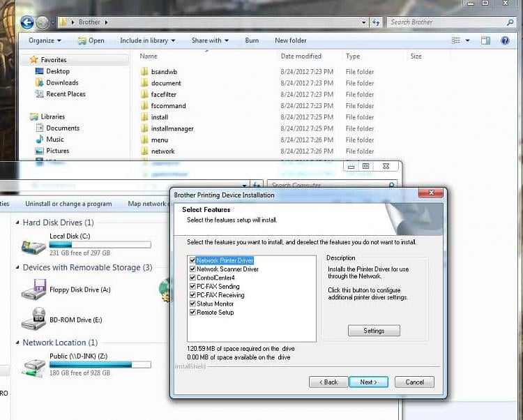The width and height of the screenshot is (523, 420).
Task: Click Uninstall or change a program
Action: (x=68, y=204)
